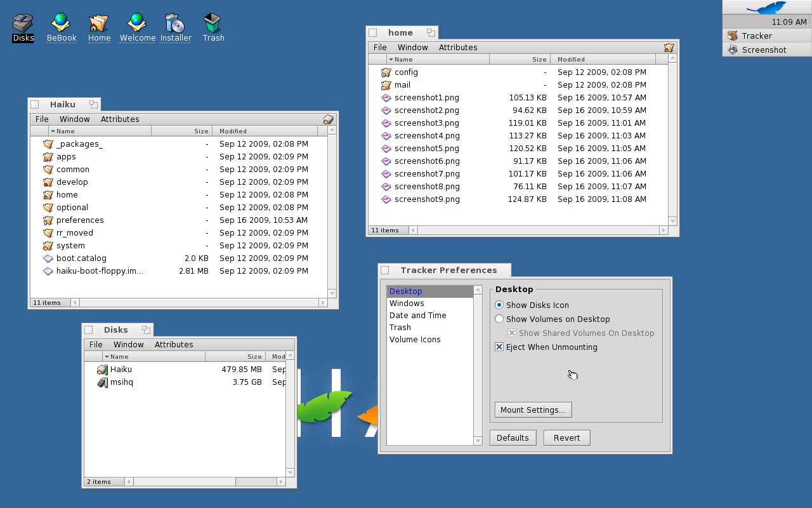This screenshot has height=508, width=812.
Task: Toggle Eject When Unmounting checkbox
Action: tap(499, 347)
